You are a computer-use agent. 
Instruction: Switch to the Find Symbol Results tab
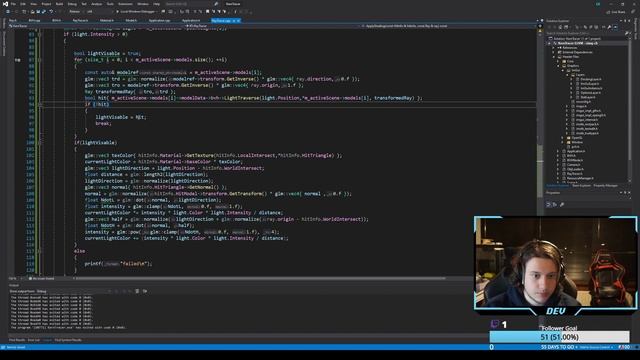click(x=68, y=340)
